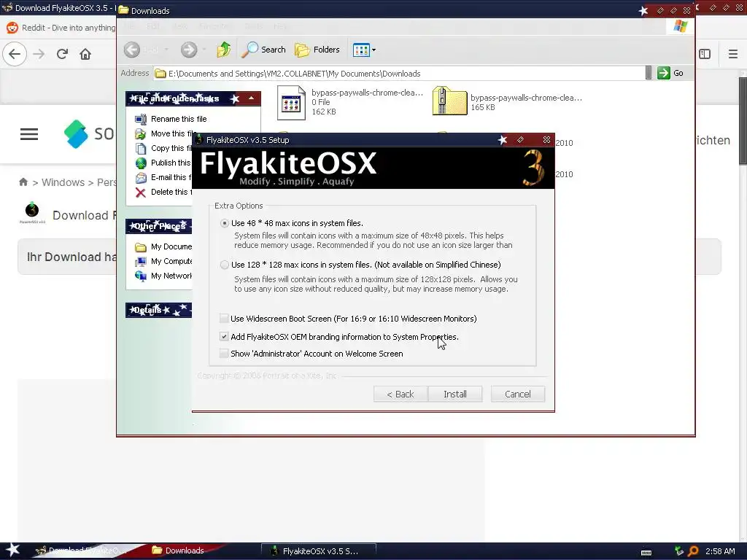Click the star Start button on taskbar

tap(12, 550)
